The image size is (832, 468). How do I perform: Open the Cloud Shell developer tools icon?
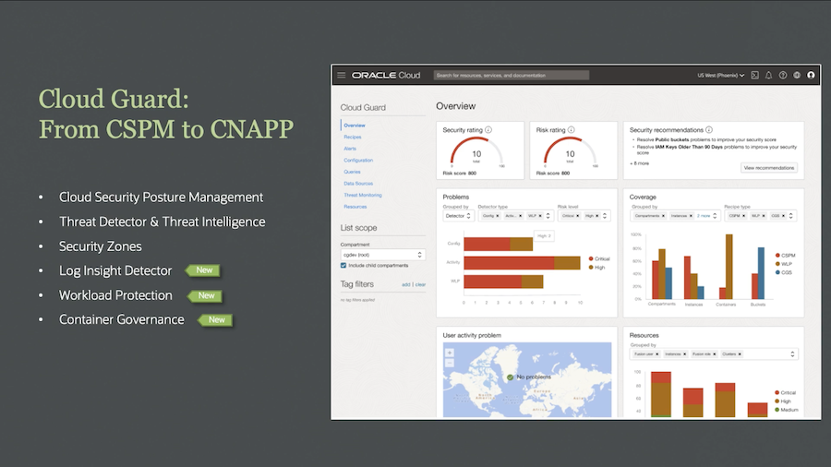(x=755, y=75)
